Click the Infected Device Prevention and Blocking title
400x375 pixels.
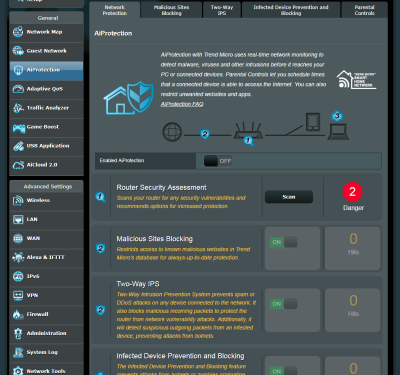point(180,356)
